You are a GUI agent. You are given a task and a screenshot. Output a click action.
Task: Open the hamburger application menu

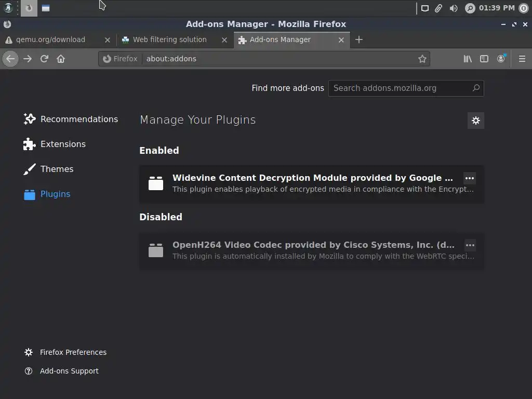click(x=522, y=59)
